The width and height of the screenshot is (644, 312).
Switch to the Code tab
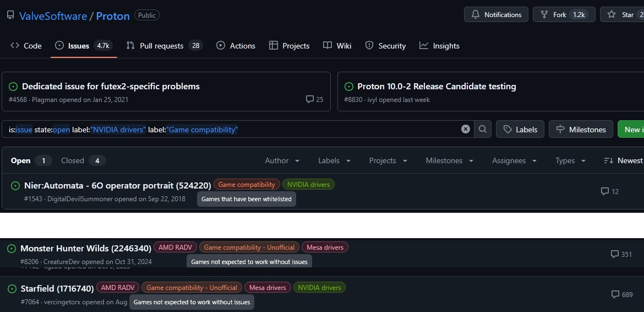pos(26,46)
